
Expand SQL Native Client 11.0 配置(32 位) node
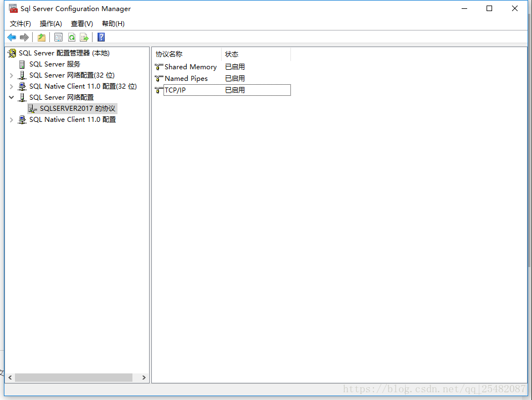(x=11, y=86)
